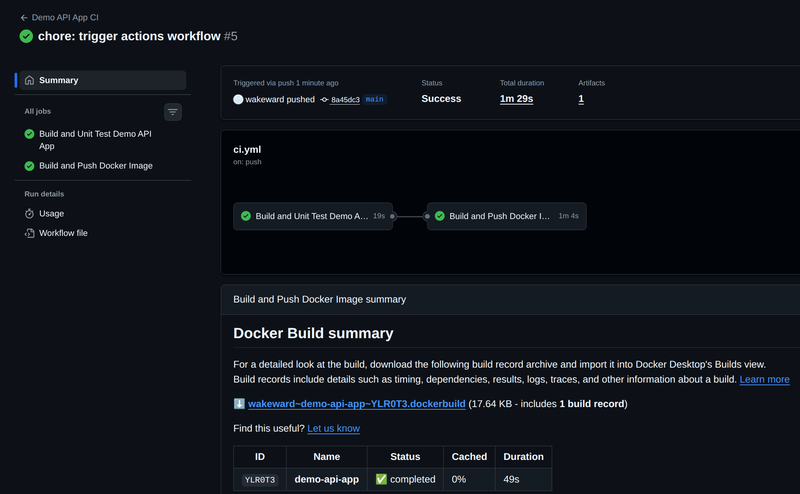800x494 pixels.
Task: Click the commit icon before 8a45dc3
Action: pos(324,100)
